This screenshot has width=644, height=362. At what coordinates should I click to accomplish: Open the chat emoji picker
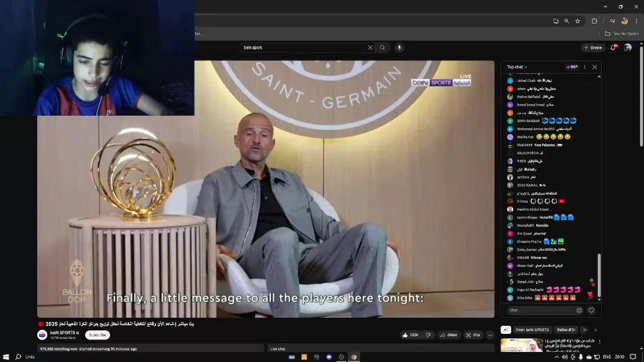point(579,310)
